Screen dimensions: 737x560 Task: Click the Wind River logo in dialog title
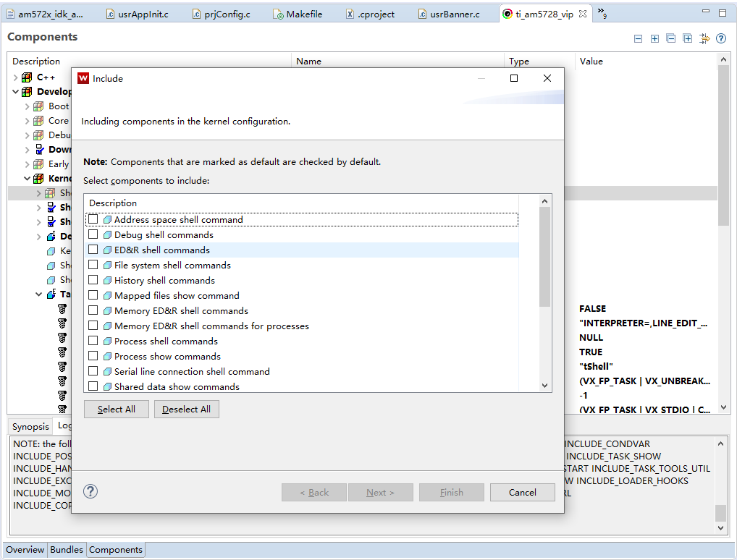coord(82,78)
